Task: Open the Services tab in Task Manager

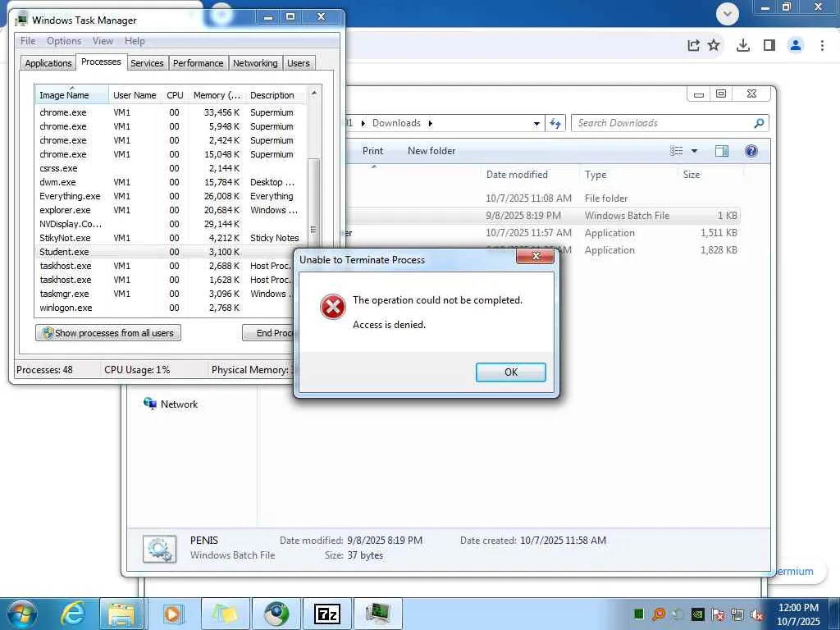Action: click(x=147, y=62)
